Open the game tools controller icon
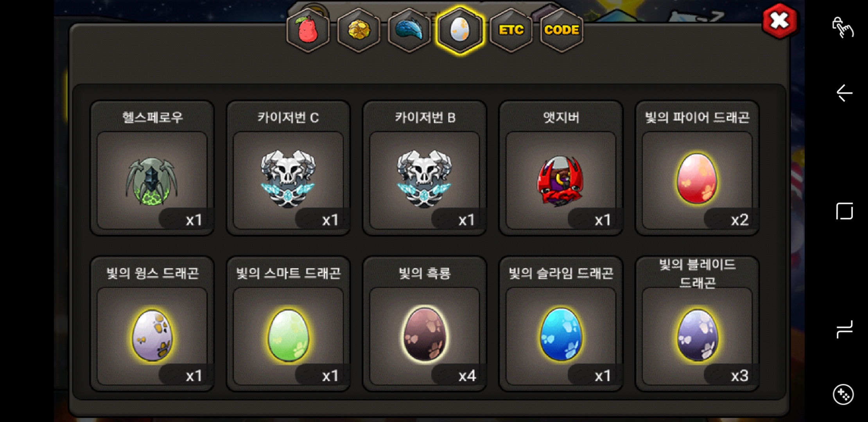 tap(843, 395)
